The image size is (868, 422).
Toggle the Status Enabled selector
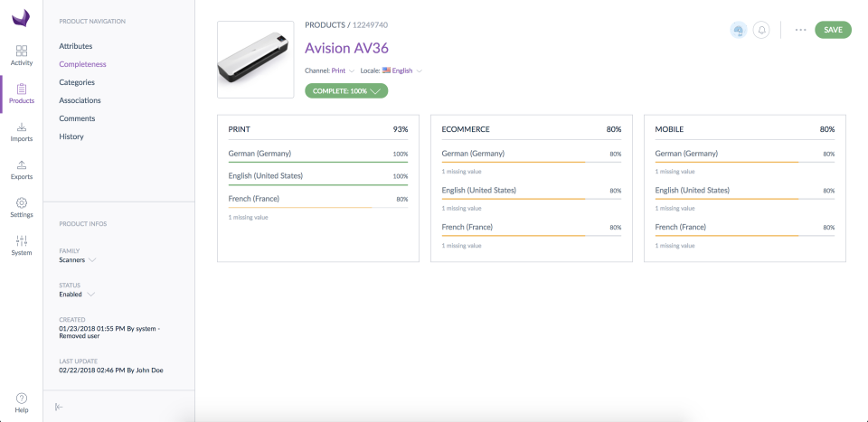point(75,295)
